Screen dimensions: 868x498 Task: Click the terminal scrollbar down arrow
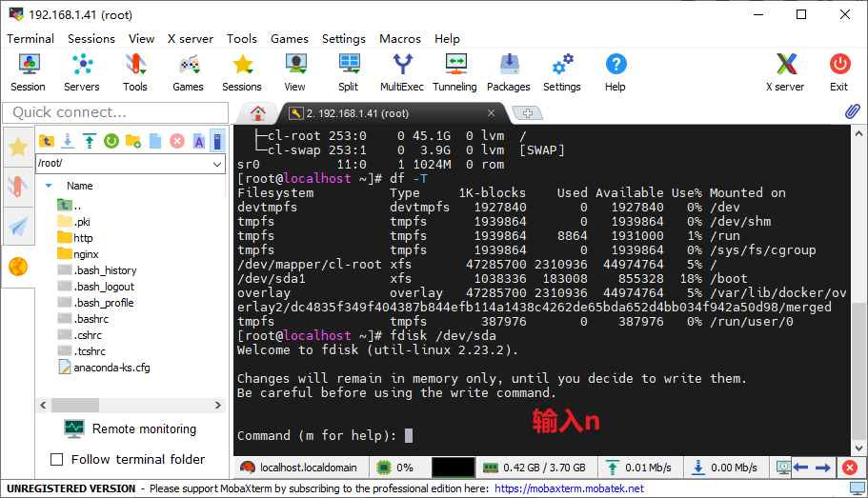[858, 448]
